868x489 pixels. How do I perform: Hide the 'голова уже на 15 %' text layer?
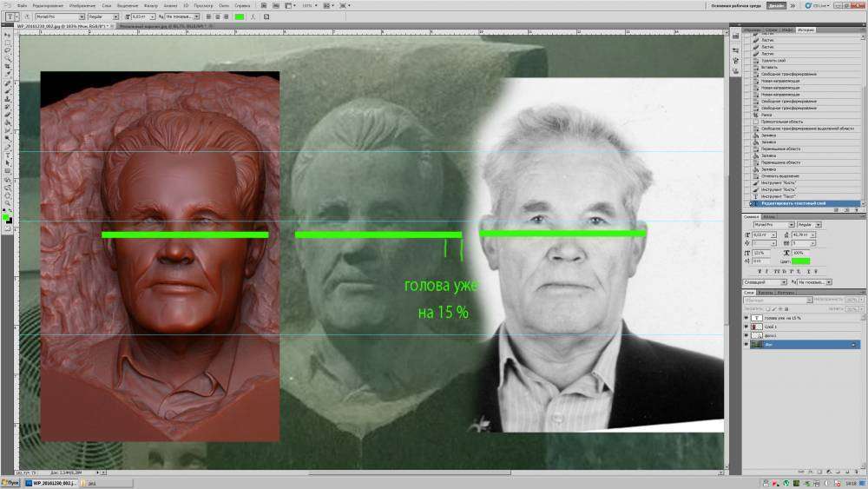(x=746, y=318)
